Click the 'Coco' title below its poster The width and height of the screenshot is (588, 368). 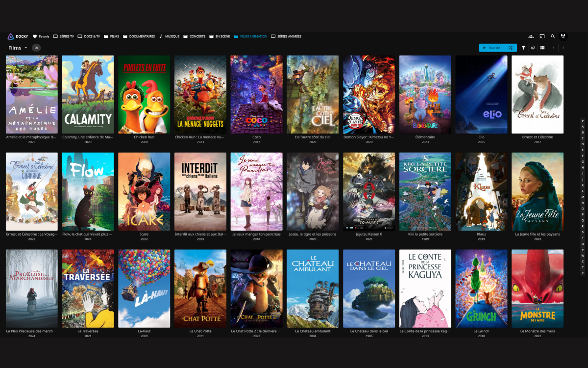pos(257,137)
